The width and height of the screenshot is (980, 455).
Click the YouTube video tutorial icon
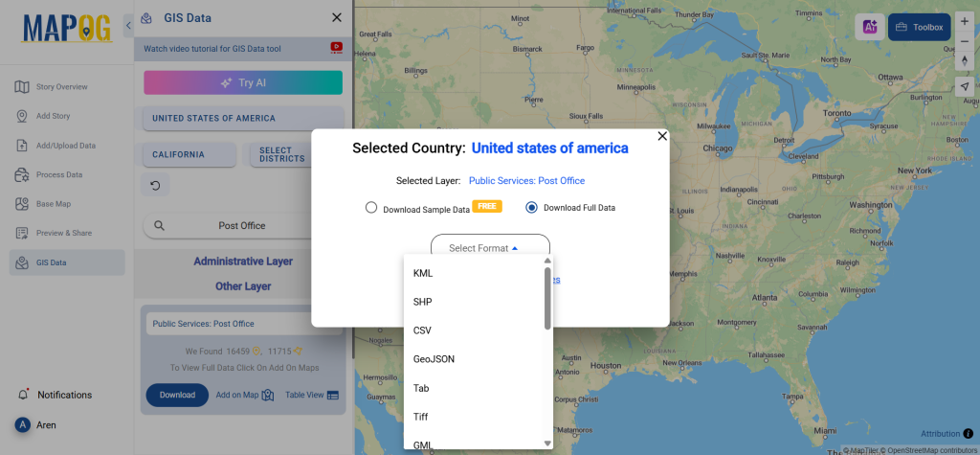(x=336, y=48)
